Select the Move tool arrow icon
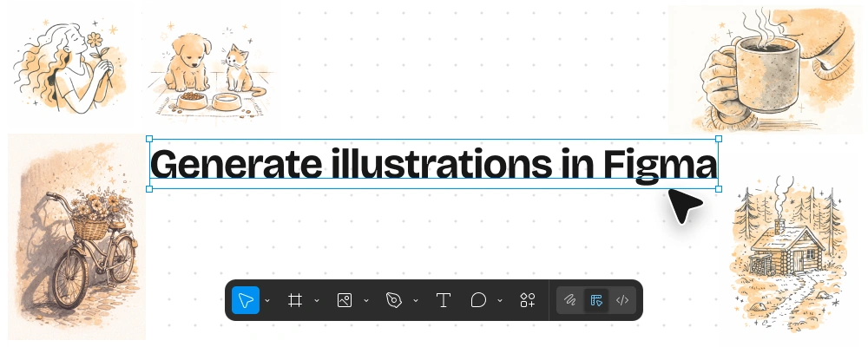868x347 pixels. 246,300
